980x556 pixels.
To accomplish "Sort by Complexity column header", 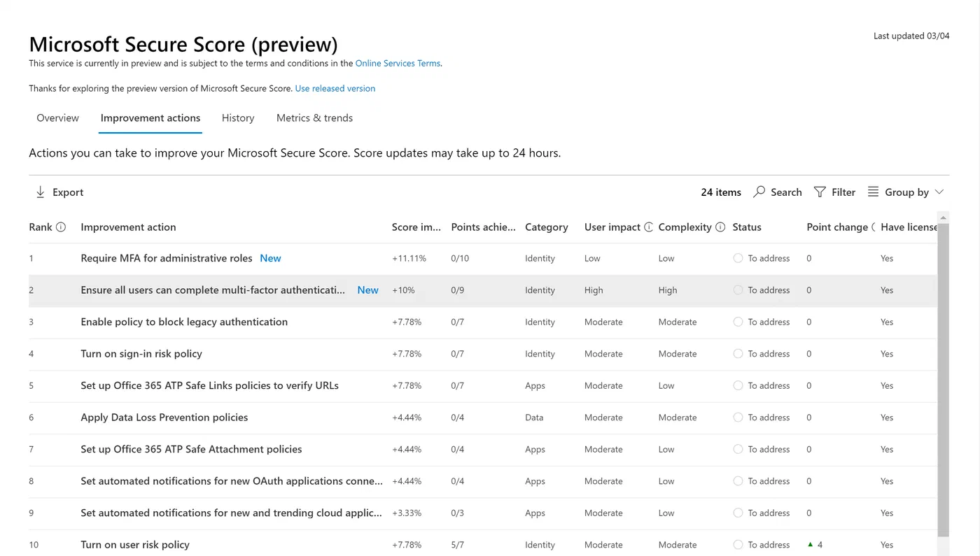I will [x=685, y=227].
